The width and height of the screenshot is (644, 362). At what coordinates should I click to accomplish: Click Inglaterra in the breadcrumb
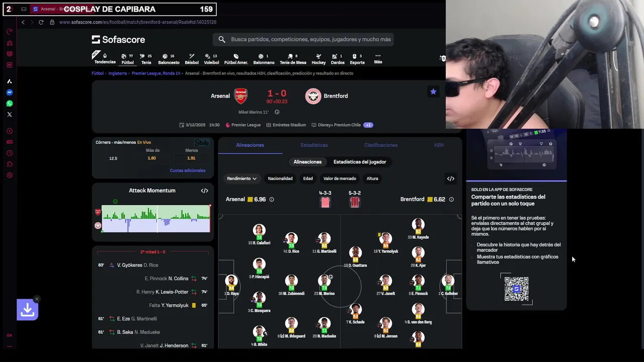(x=117, y=73)
